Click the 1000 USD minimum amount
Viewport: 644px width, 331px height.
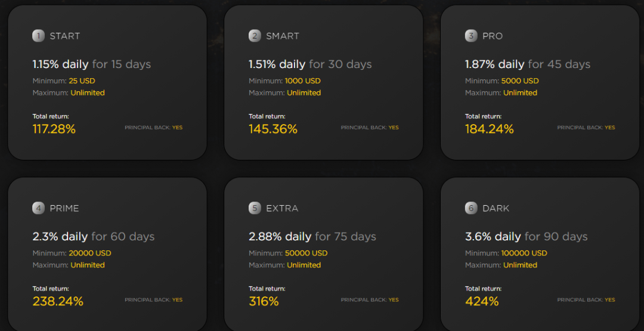click(x=304, y=81)
